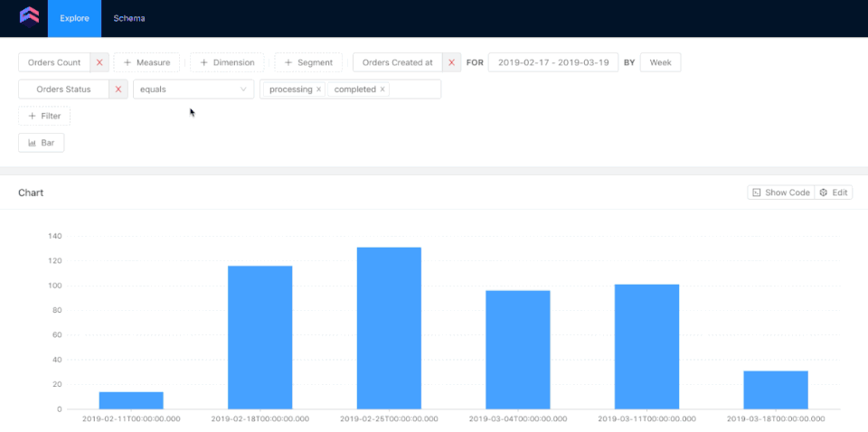Click the Chart section title
868x432 pixels.
[x=31, y=193]
